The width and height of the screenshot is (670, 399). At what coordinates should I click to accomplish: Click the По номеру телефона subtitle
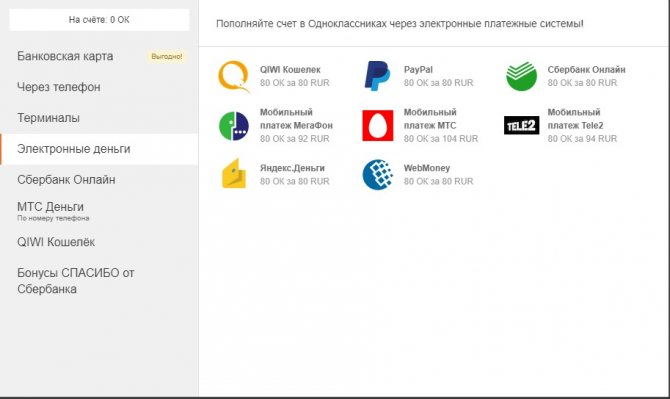pos(53,218)
